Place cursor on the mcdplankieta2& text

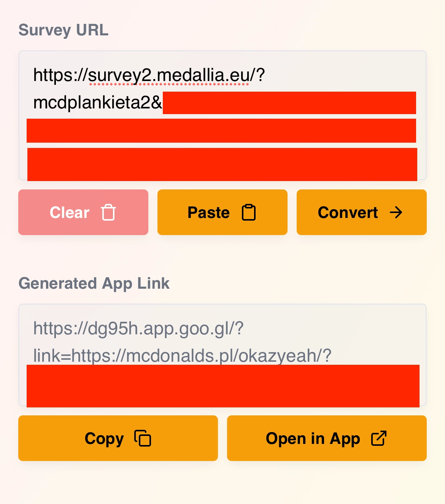point(98,103)
